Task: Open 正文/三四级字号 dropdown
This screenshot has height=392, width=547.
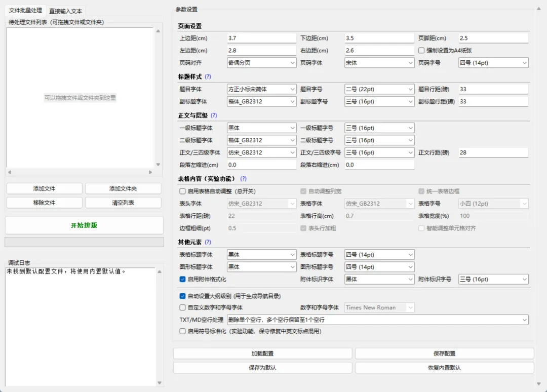Action: pos(379,152)
